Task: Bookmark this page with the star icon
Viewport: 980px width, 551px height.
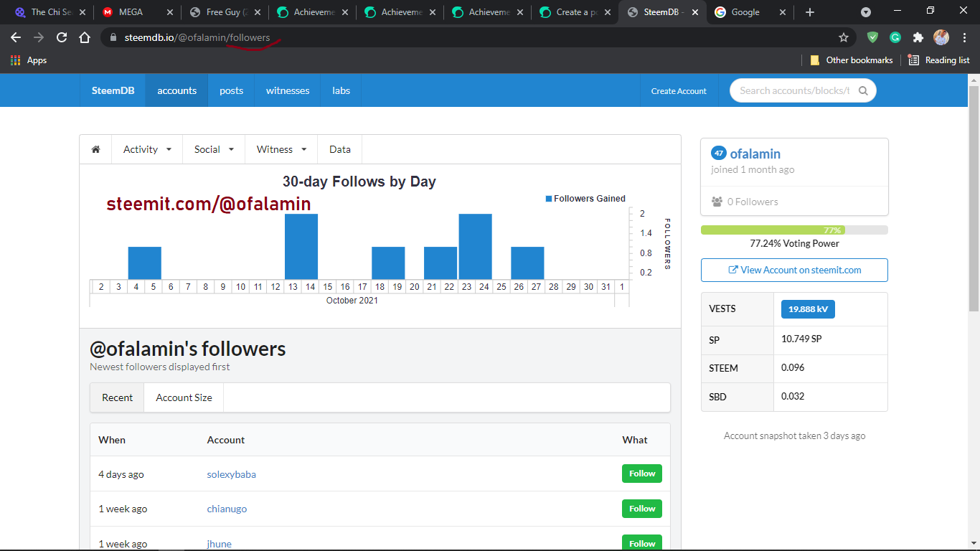Action: [x=844, y=37]
